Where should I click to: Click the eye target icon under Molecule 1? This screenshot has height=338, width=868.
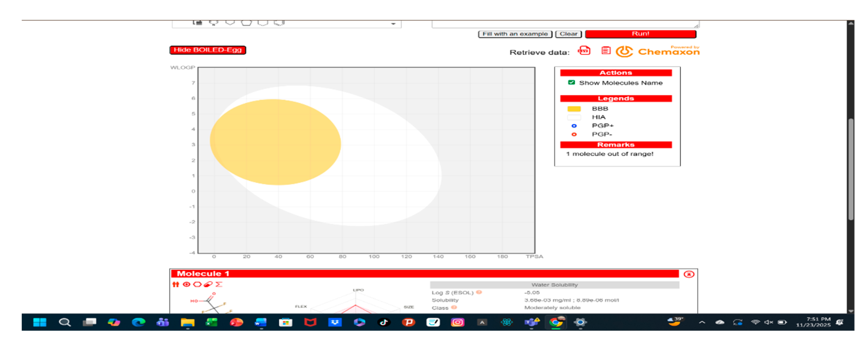pos(186,284)
